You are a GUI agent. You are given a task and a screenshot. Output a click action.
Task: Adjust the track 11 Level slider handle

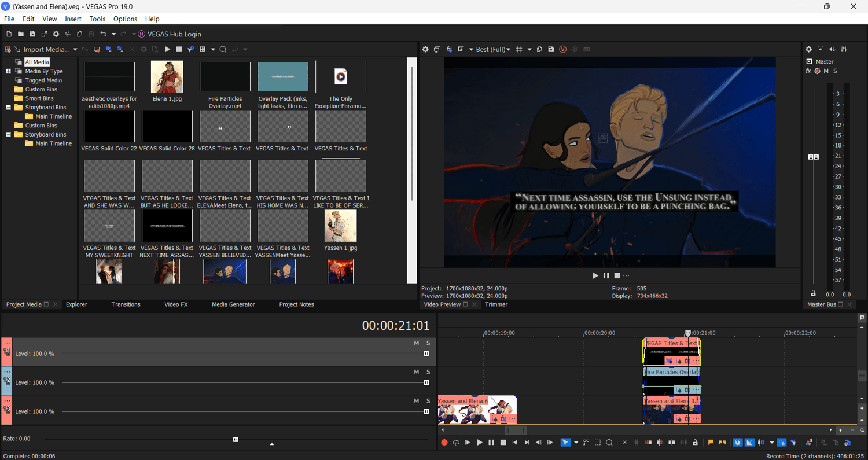(426, 354)
